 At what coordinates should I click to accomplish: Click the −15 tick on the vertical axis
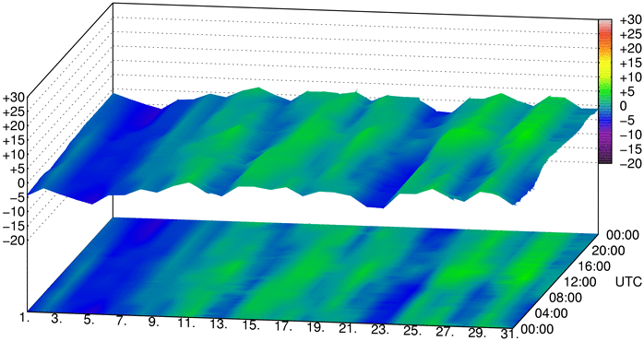tap(14, 226)
